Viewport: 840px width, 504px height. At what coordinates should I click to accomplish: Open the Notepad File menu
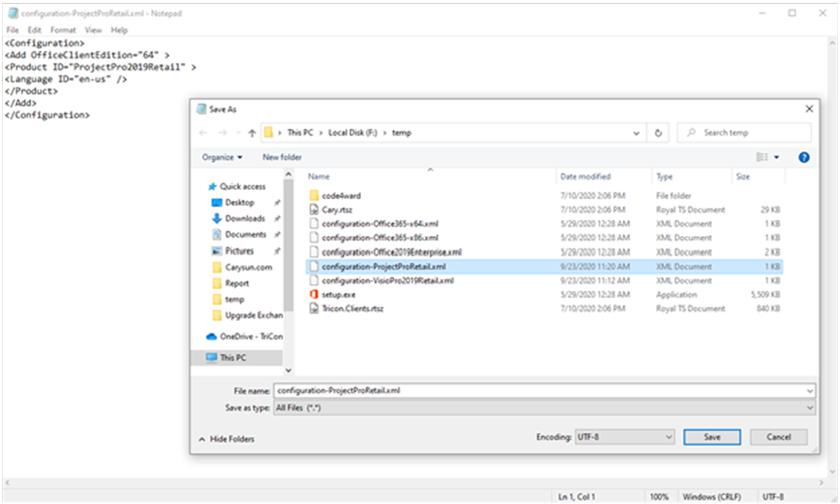13,30
